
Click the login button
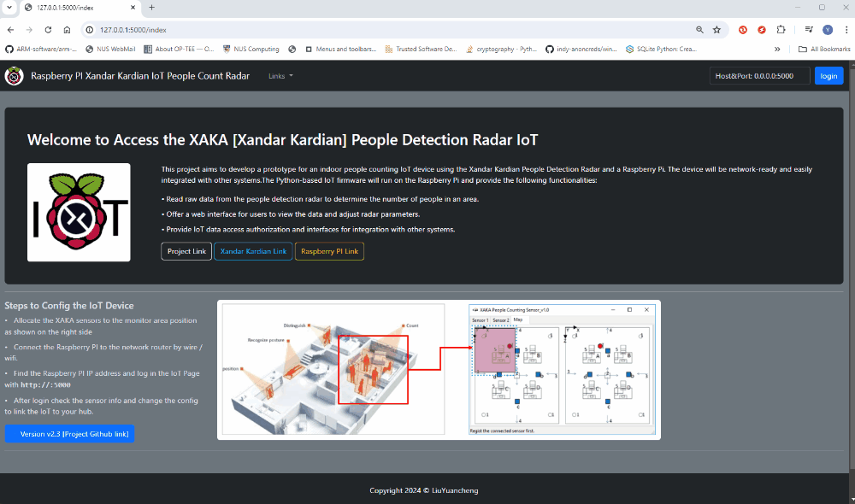(x=828, y=76)
